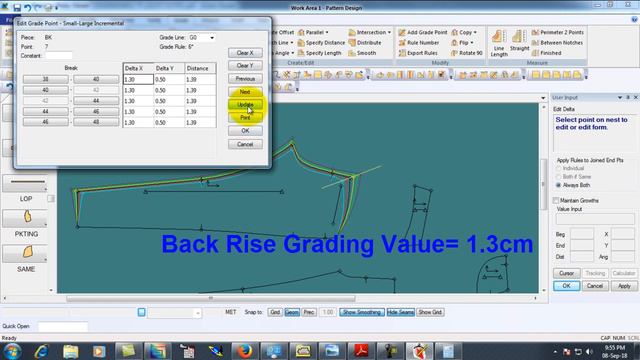640x360 pixels.
Task: Select the Straight measure tool
Action: click(519, 41)
